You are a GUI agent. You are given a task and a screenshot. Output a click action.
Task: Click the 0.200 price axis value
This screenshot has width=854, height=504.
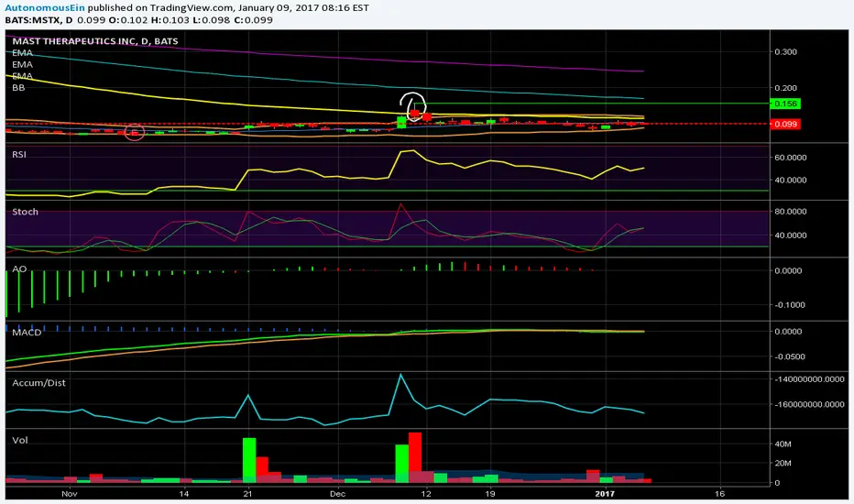coord(785,88)
